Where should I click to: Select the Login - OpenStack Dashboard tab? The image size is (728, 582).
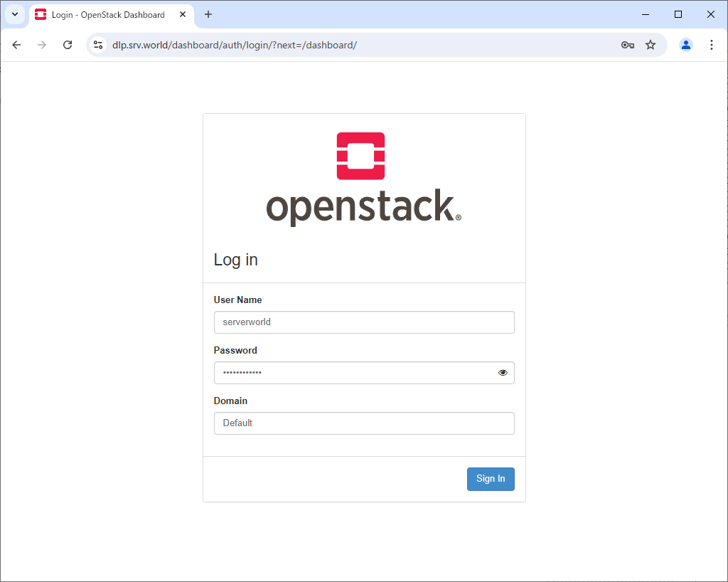112,14
